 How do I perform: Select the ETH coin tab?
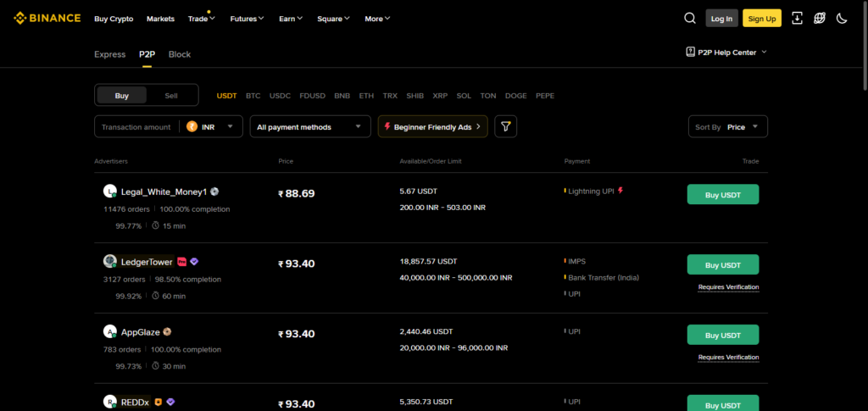pyautogui.click(x=366, y=96)
